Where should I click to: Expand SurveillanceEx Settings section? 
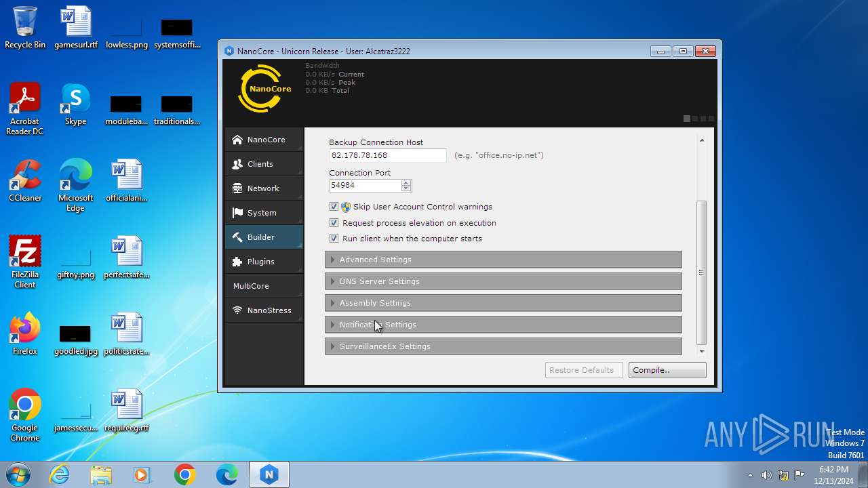coord(503,346)
